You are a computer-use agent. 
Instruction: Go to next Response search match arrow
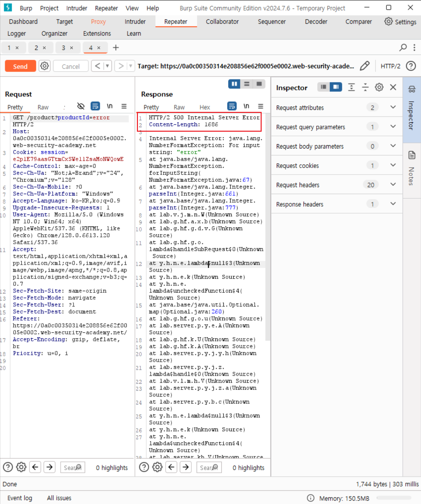pyautogui.click(x=186, y=467)
